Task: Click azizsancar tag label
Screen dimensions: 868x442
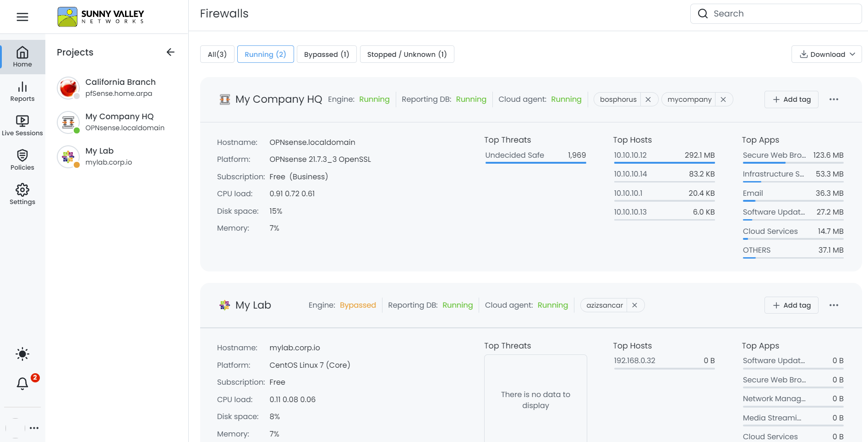Action: 605,305
